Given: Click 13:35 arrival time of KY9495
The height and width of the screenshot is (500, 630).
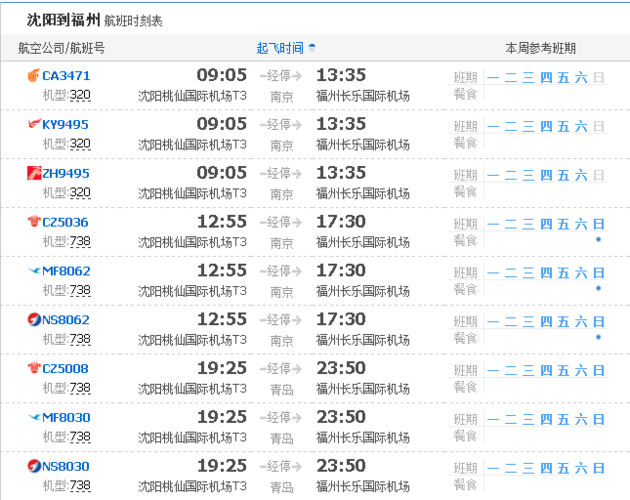Looking at the screenshot, I should click(x=341, y=124).
